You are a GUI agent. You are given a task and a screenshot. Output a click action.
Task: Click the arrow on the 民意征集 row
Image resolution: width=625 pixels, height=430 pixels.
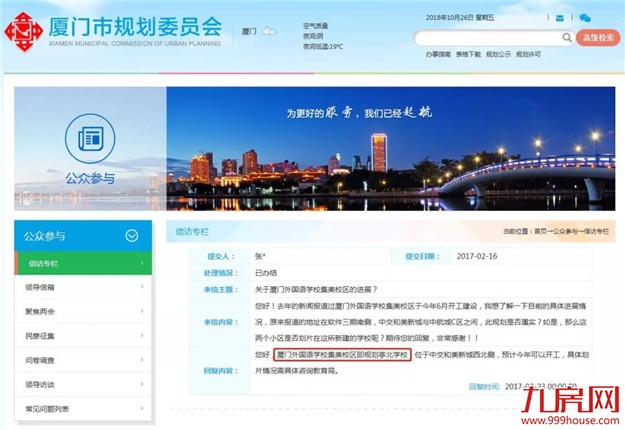point(142,336)
